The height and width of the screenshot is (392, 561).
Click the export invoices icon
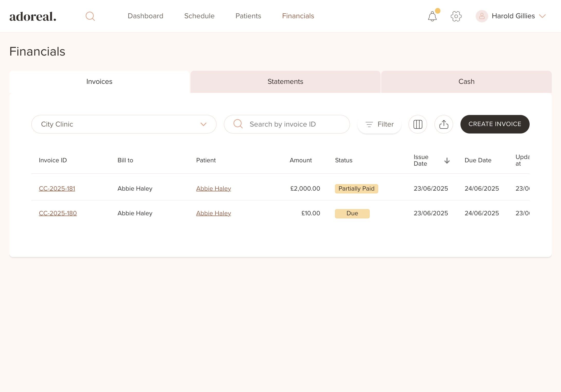pyautogui.click(x=444, y=124)
